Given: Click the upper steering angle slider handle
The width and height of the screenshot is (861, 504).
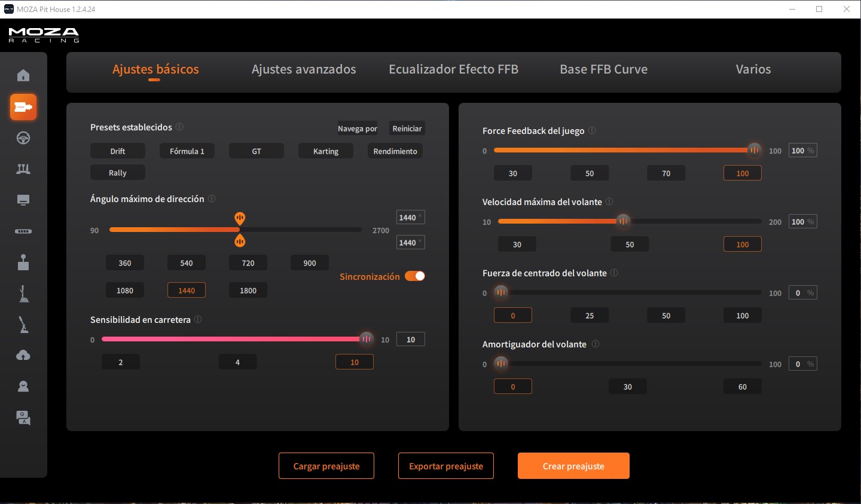Looking at the screenshot, I should click(x=240, y=218).
